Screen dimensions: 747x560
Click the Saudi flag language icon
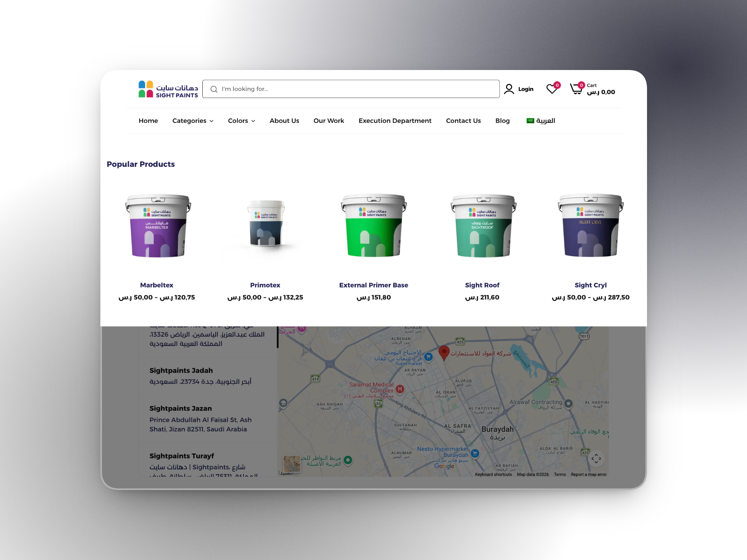(530, 121)
